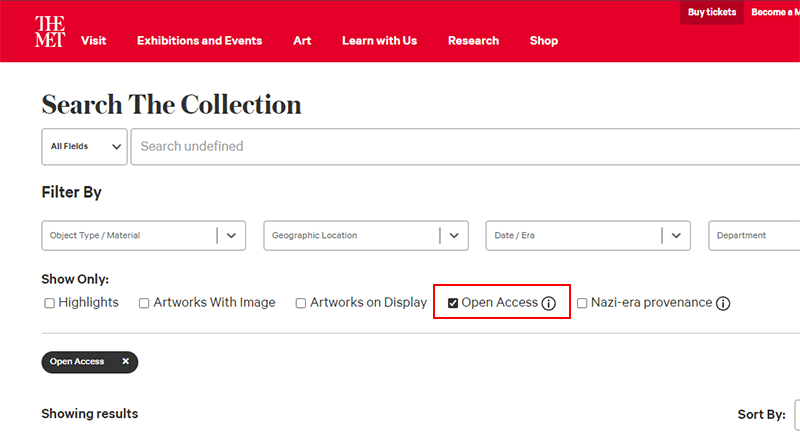Click info icon next to Open Access
Screen dimensions: 800x445
pos(548,303)
